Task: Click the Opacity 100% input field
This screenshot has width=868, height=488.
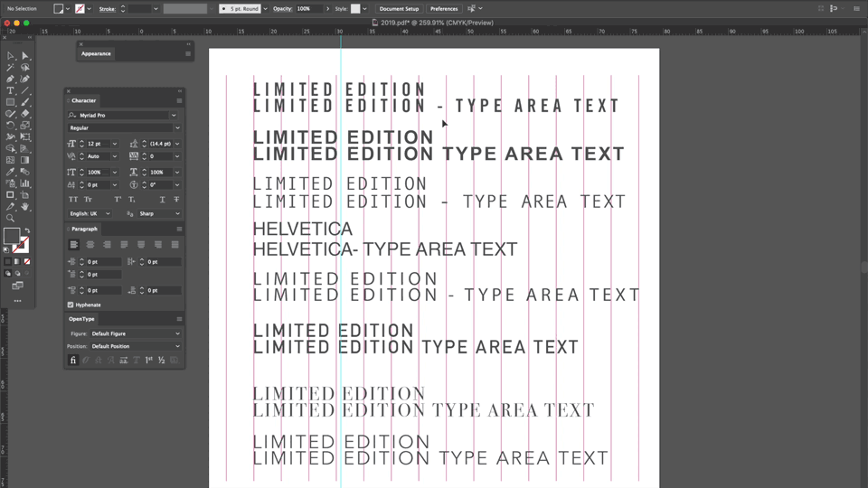Action: pyautogui.click(x=308, y=9)
